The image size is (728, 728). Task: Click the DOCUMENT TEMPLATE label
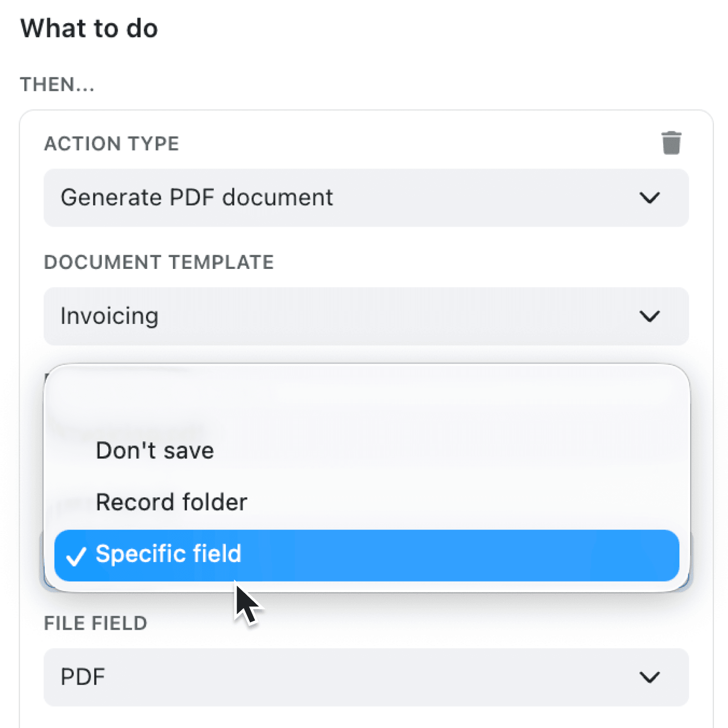159,262
